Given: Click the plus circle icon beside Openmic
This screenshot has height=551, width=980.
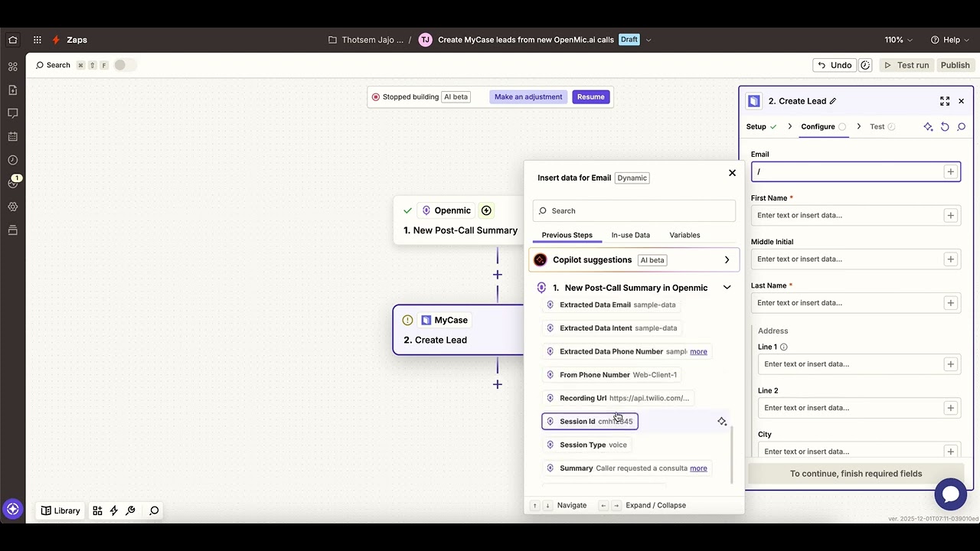Looking at the screenshot, I should [486, 210].
